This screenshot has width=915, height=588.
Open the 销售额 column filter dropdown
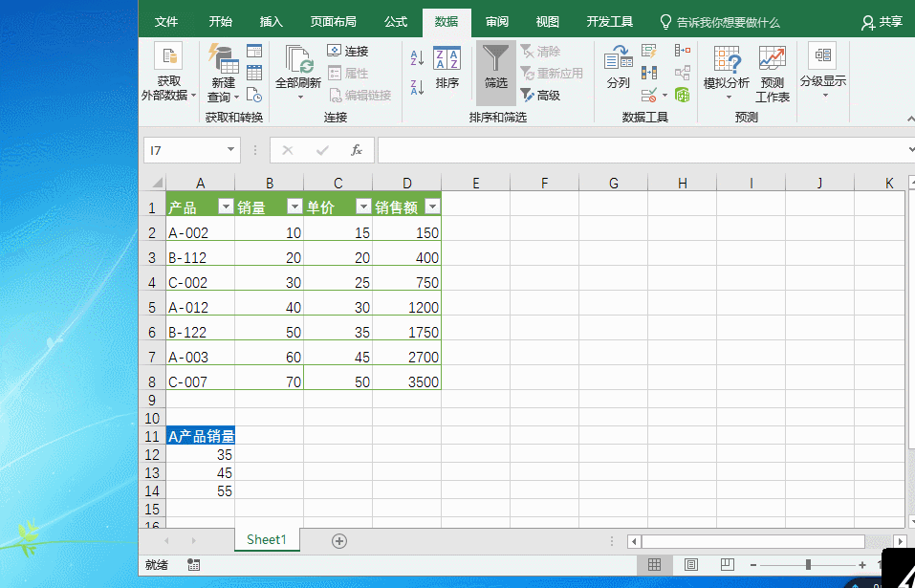point(432,207)
